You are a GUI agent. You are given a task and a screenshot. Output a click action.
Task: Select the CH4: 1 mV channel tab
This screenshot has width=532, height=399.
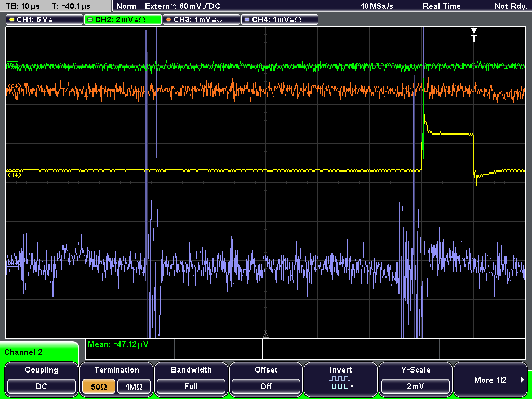(280, 20)
